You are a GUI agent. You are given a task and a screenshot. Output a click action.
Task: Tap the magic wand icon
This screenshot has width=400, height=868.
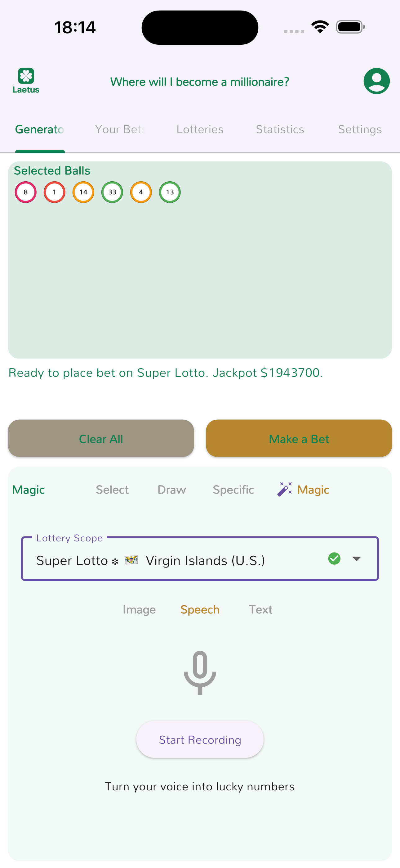click(x=285, y=489)
